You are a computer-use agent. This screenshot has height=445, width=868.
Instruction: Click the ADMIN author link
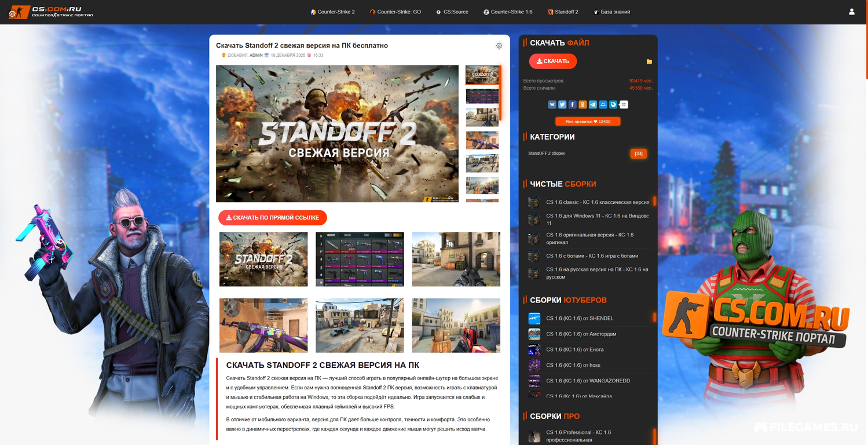tap(256, 56)
